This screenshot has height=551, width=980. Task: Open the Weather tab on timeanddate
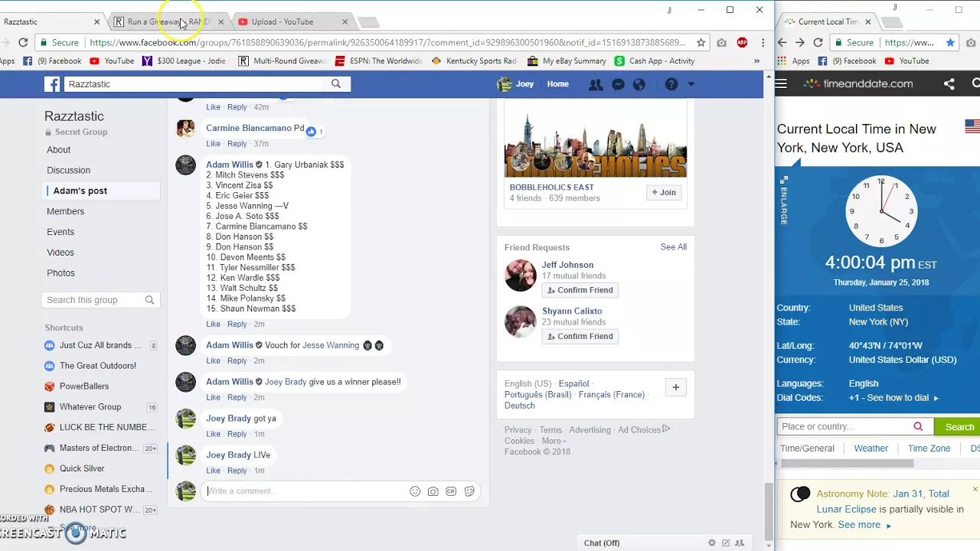(x=871, y=448)
